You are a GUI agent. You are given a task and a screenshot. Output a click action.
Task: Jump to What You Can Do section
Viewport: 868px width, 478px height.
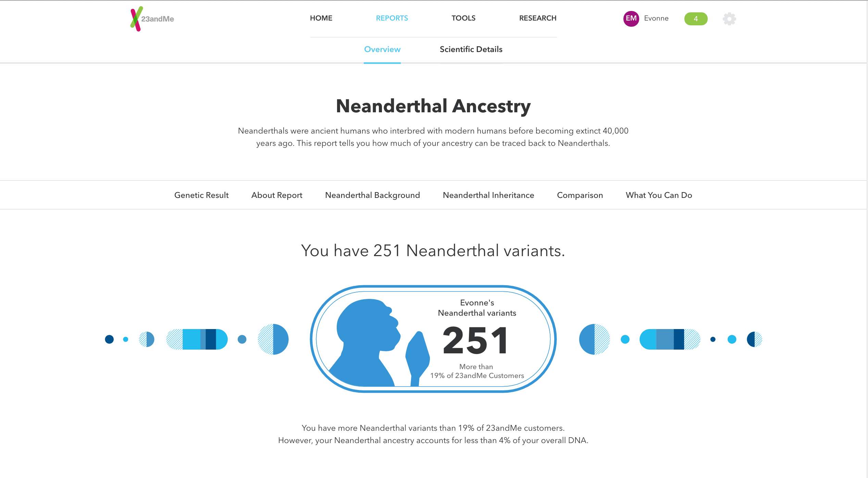[659, 195]
